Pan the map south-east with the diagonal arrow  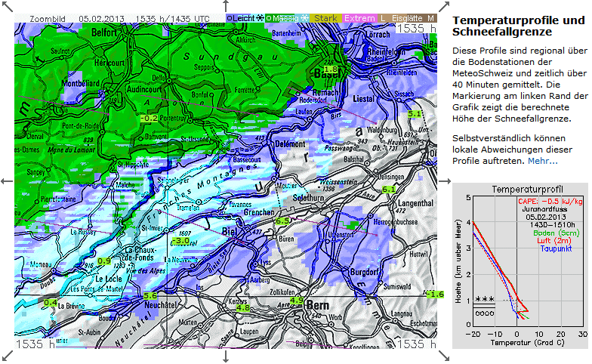click(x=444, y=356)
